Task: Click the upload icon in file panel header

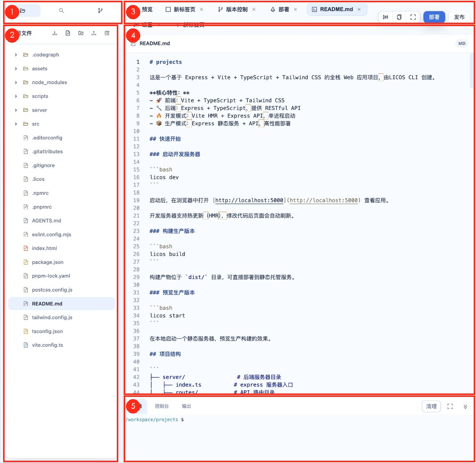Action: pyautogui.click(x=94, y=33)
